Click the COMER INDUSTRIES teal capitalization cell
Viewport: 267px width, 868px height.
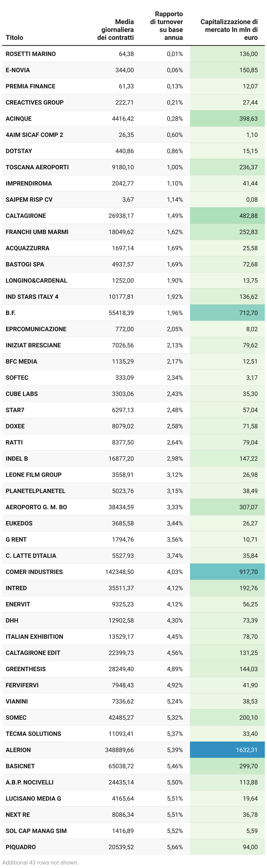pos(227,572)
